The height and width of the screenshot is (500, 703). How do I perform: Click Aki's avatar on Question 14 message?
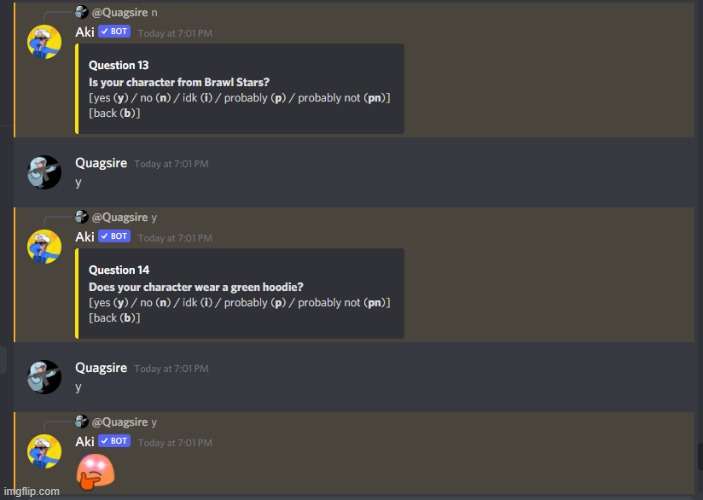pyautogui.click(x=44, y=247)
